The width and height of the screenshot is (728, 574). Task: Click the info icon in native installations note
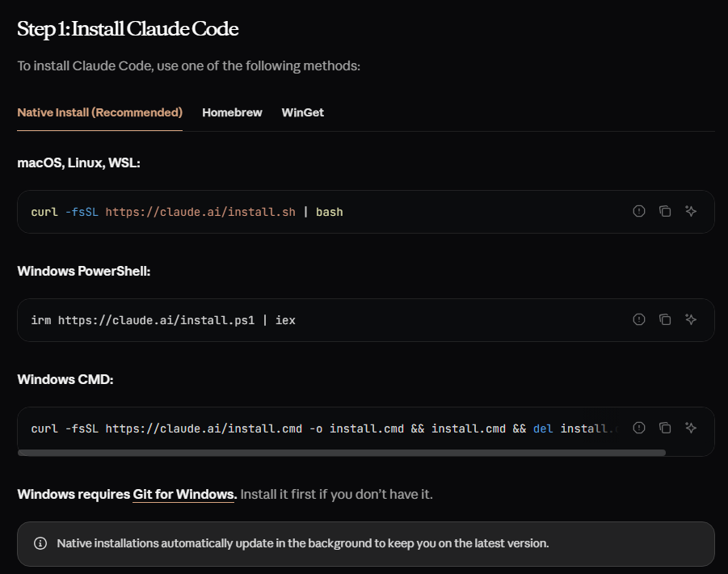[40, 543]
